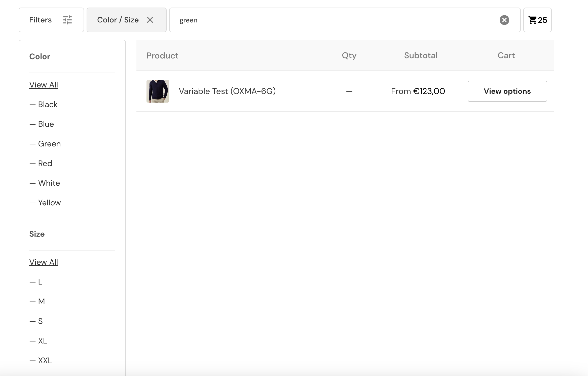
Task: Open the Filters settings icon
Action: point(67,20)
